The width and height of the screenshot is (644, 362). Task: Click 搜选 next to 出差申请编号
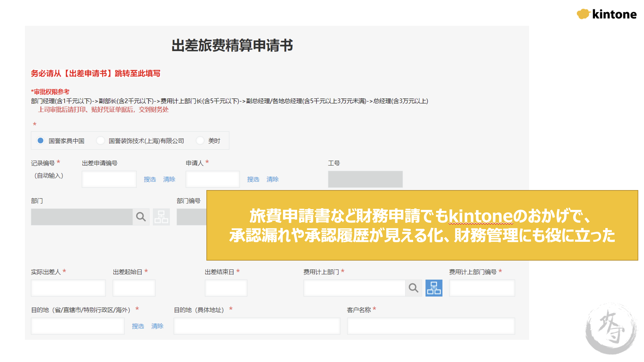pos(150,179)
